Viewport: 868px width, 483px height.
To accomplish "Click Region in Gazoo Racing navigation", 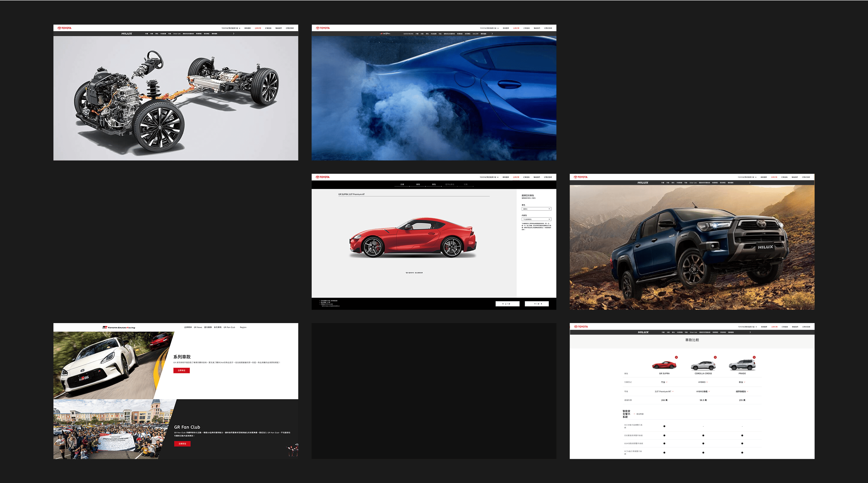I will pyautogui.click(x=243, y=327).
